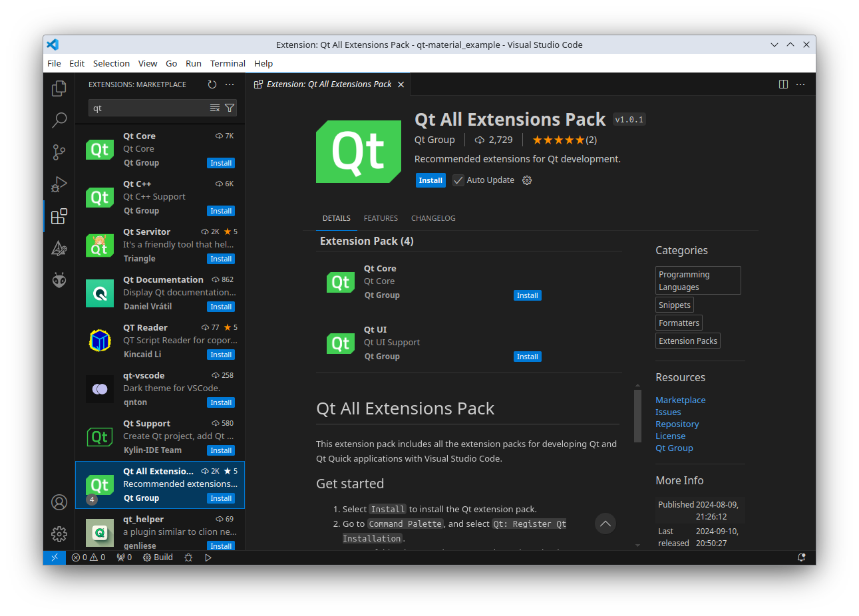Select Qt C++ extension in sidebar list
This screenshot has height=616, width=859.
tap(160, 198)
